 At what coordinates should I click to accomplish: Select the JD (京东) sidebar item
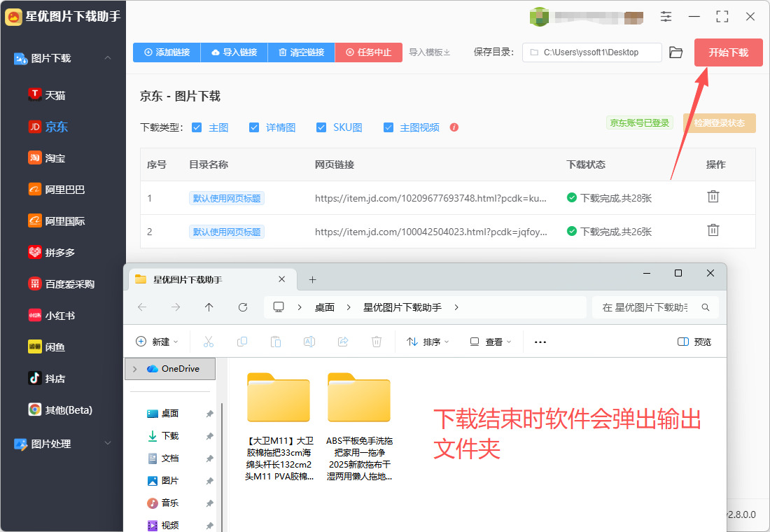click(x=48, y=127)
